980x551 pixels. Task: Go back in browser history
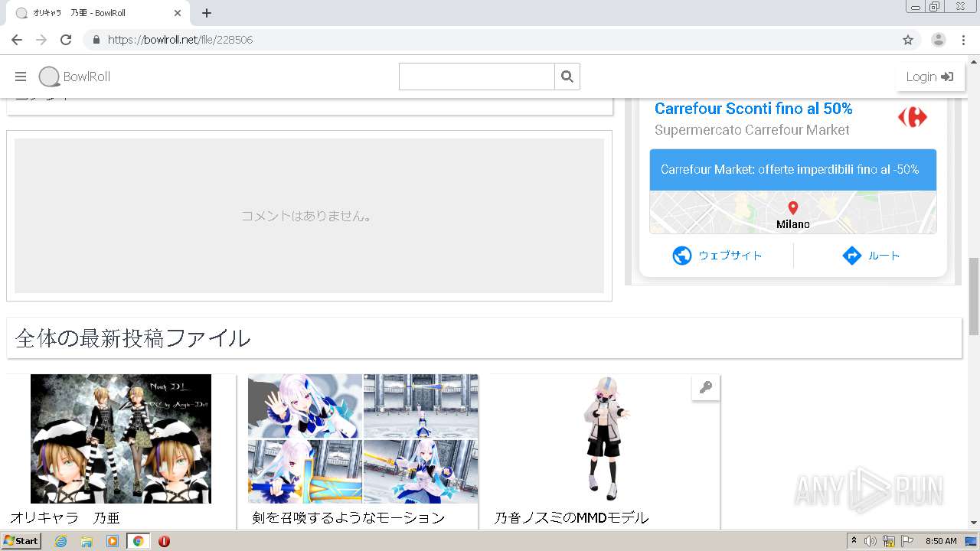17,40
